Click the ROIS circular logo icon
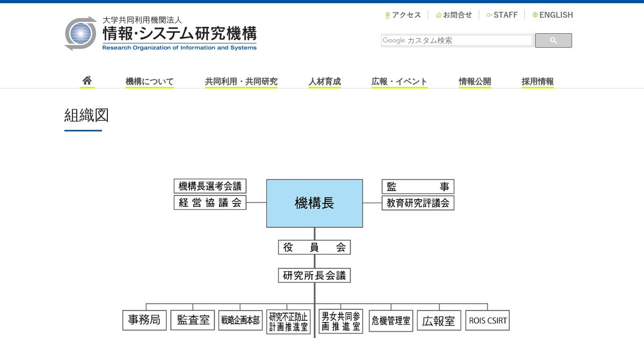644x338 pixels. tap(81, 33)
